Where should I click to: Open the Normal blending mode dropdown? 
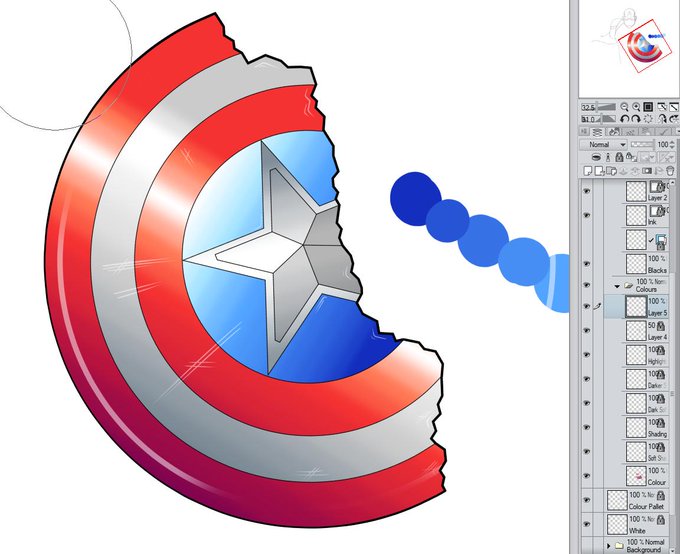(x=603, y=144)
